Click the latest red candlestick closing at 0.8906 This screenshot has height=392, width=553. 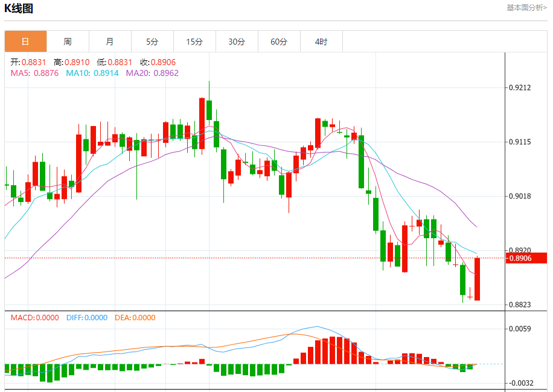click(x=477, y=279)
